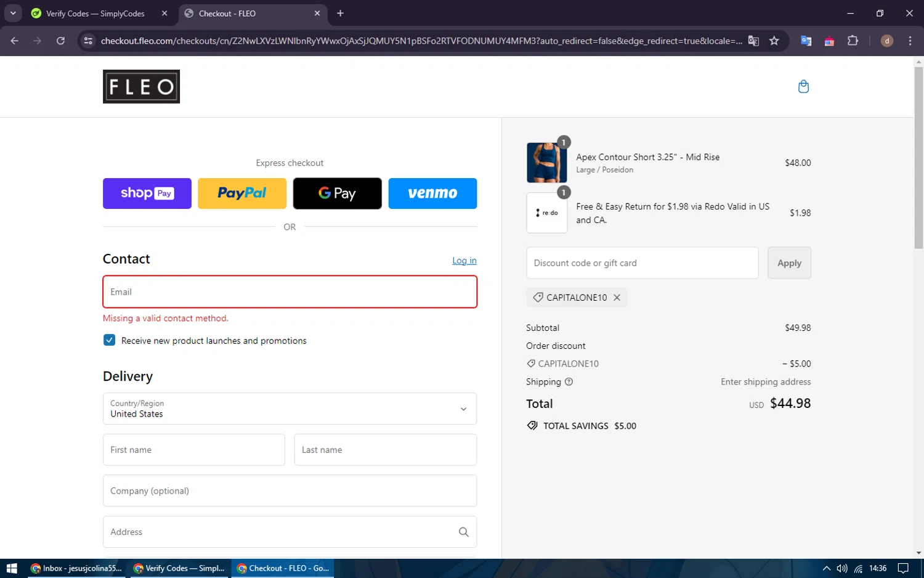Click the volume speaker tray icon
This screenshot has width=924, height=578.
click(x=842, y=568)
